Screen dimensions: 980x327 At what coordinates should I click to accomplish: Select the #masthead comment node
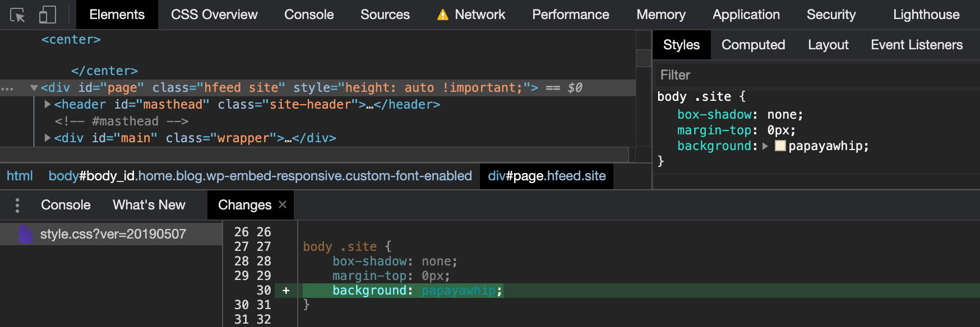(x=122, y=122)
